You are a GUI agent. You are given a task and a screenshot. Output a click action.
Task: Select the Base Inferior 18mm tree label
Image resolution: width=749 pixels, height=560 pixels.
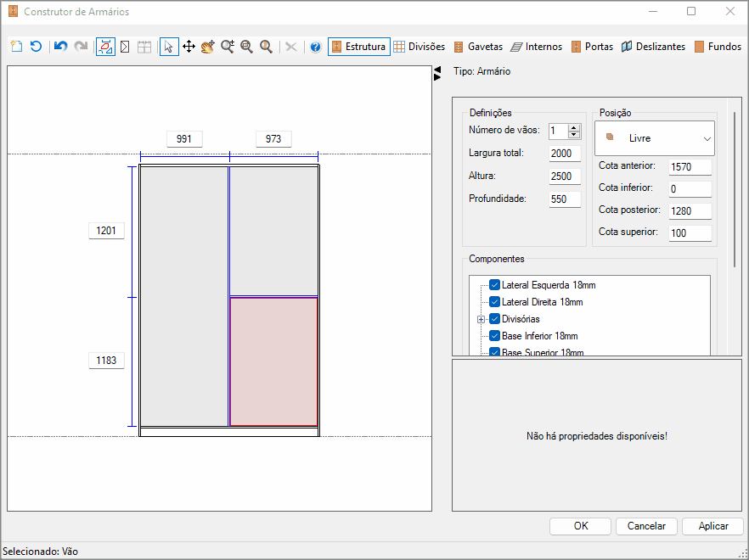[540, 336]
